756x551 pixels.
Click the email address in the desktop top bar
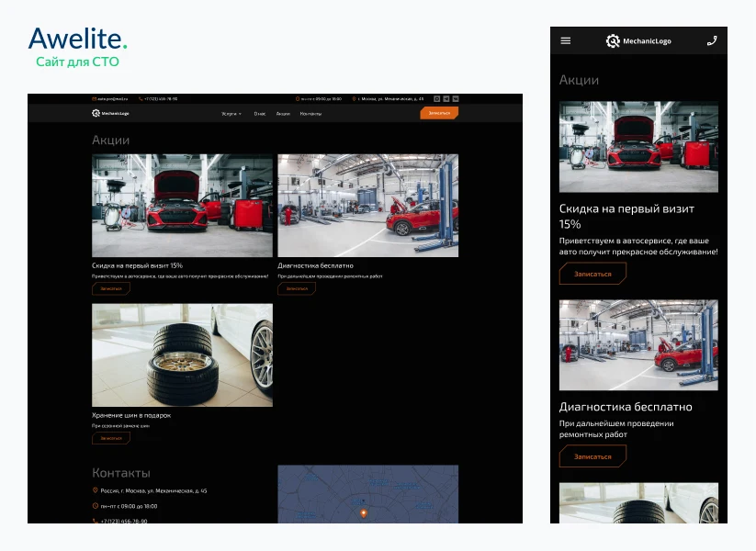(x=112, y=99)
